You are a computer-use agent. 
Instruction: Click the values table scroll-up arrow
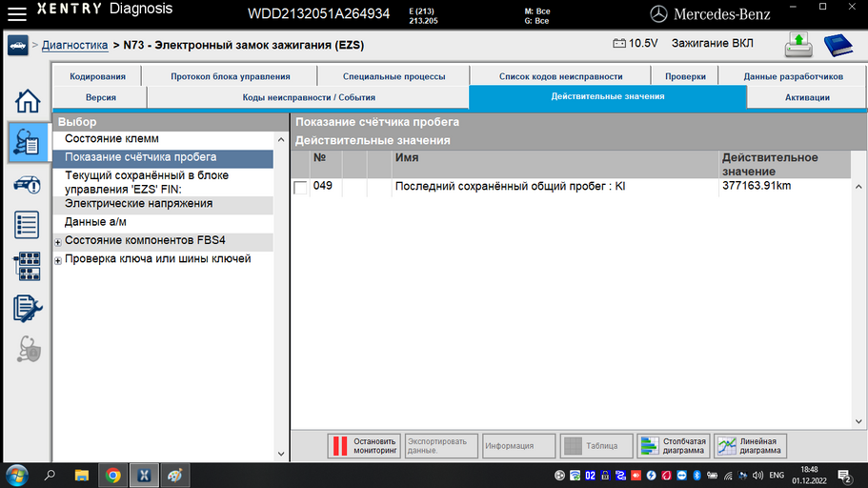tap(858, 187)
